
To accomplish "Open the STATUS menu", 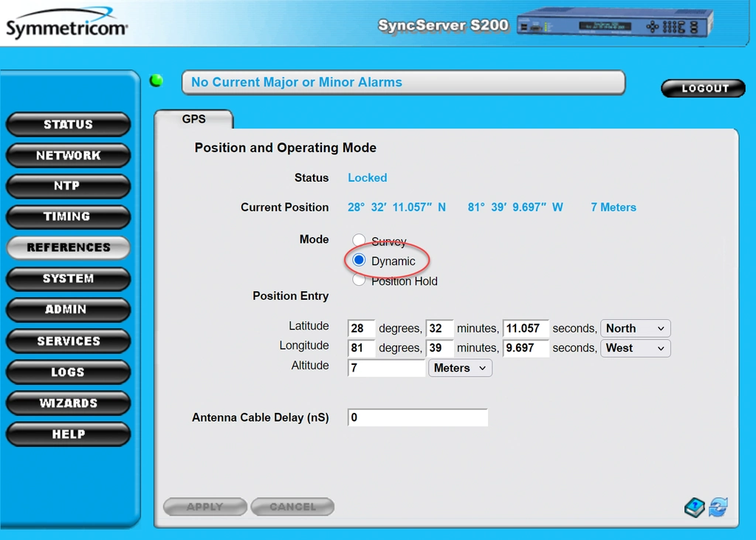I will (68, 125).
